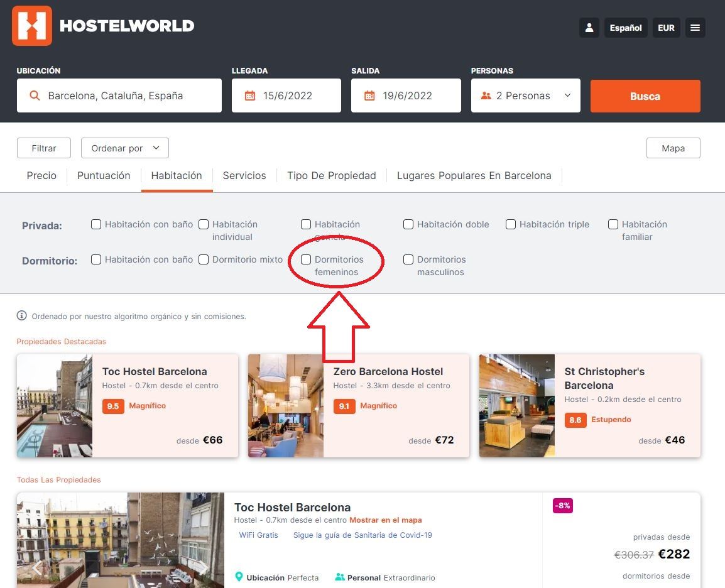
Task: Open the Mapa view button
Action: 673,148
